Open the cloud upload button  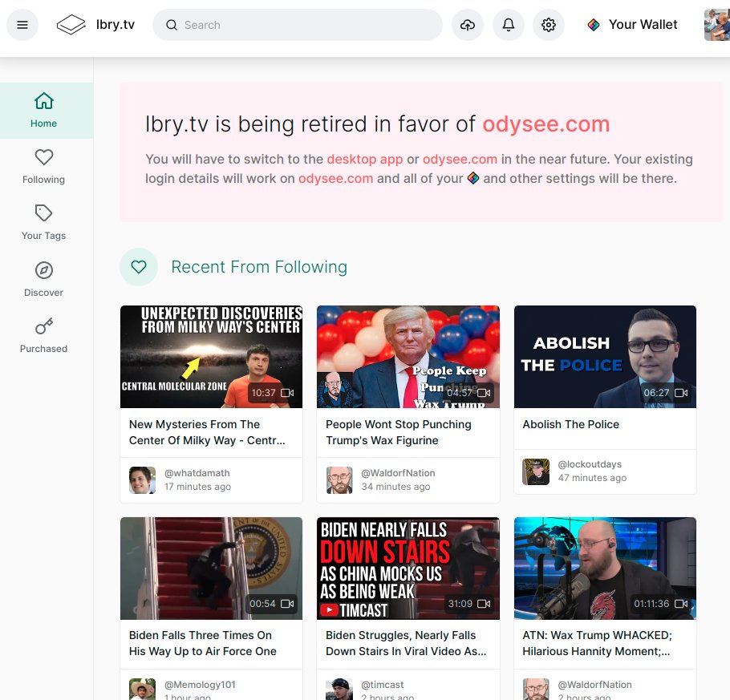(468, 25)
